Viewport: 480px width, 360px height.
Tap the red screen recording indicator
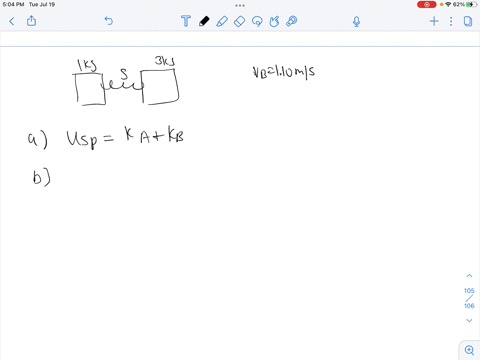pos(426,5)
